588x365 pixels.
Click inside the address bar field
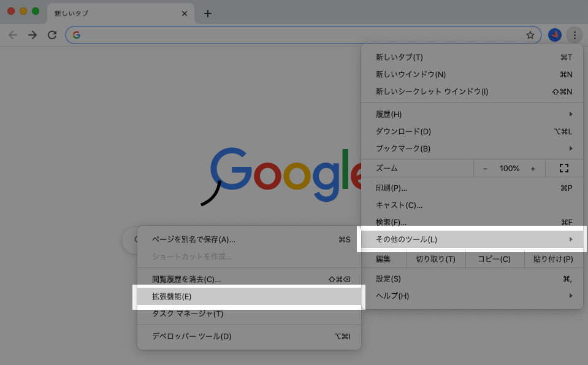300,35
